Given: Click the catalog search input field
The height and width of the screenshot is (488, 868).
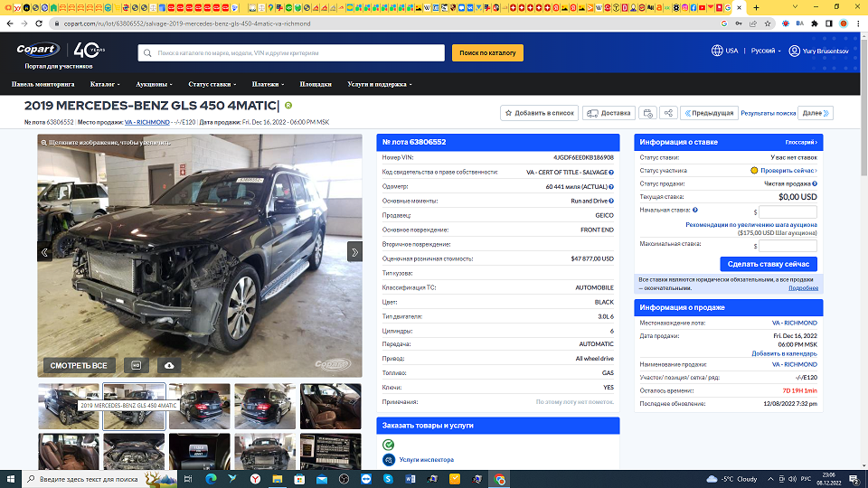Looking at the screenshot, I should pyautogui.click(x=291, y=53).
